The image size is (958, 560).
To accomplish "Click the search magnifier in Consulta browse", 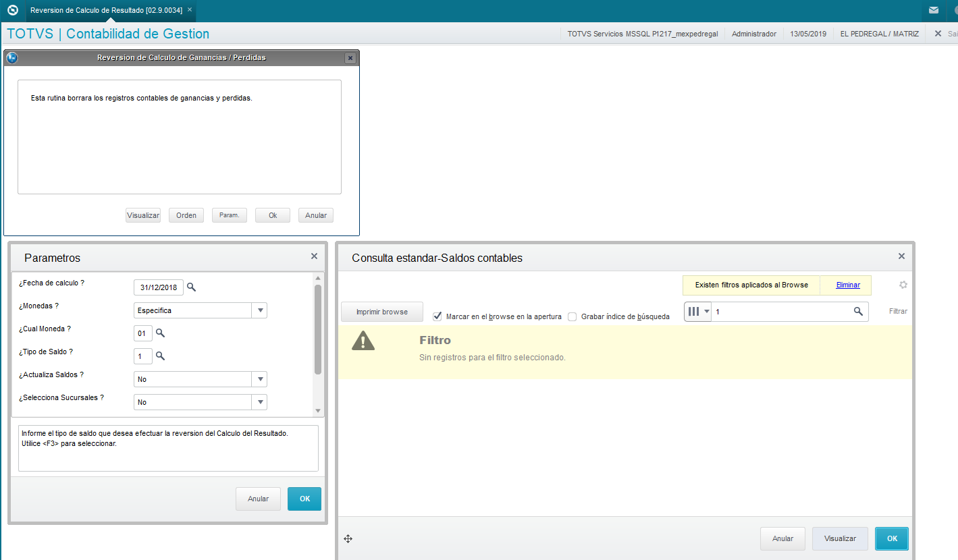I will click(858, 312).
